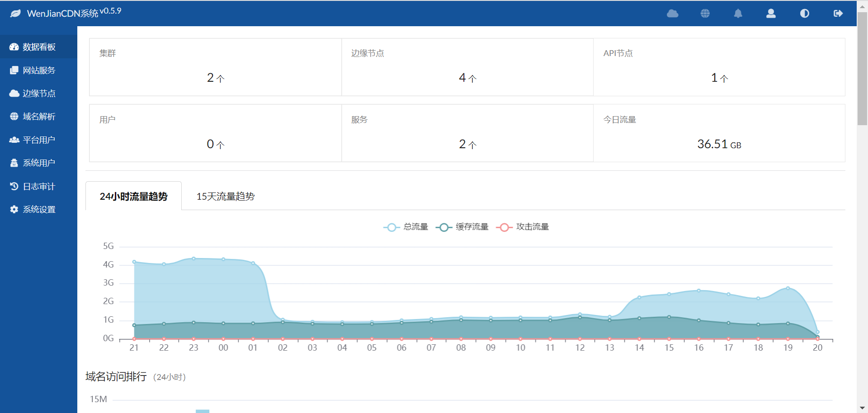Hide the 总流量 series in the legend
Screen dimensions: 868x413
pyautogui.click(x=406, y=227)
